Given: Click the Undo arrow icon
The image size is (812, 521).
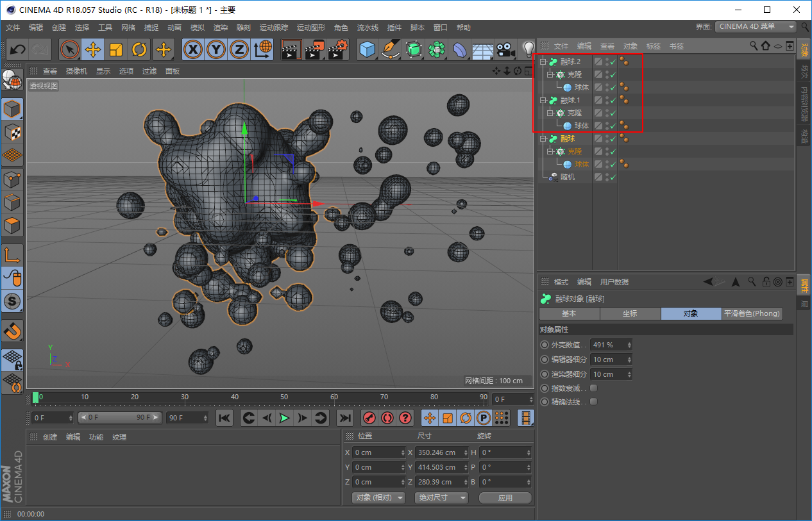Looking at the screenshot, I should click(18, 49).
